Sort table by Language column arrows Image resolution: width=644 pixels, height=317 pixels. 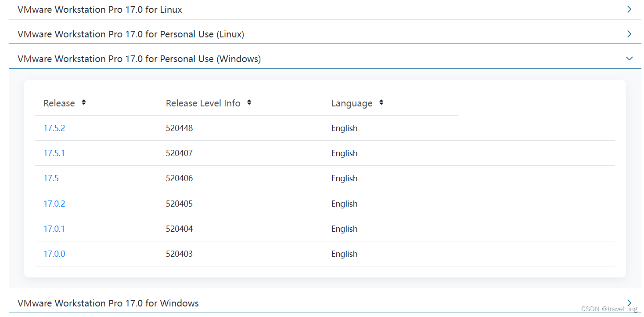pos(381,102)
